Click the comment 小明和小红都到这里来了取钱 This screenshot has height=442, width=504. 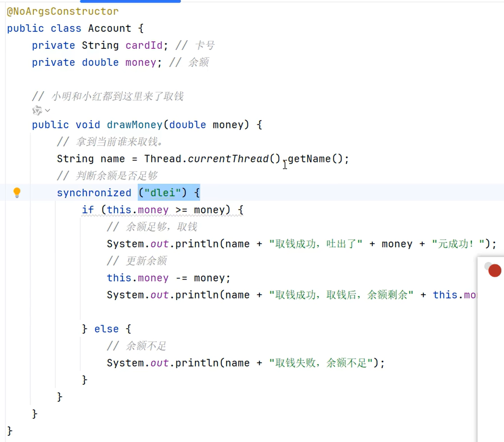coord(108,96)
